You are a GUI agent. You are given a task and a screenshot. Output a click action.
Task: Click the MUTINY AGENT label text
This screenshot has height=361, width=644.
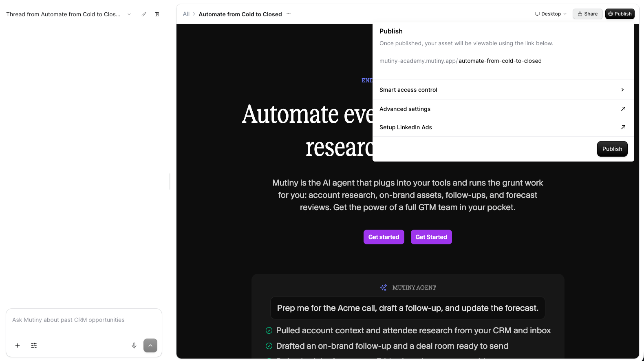(414, 288)
